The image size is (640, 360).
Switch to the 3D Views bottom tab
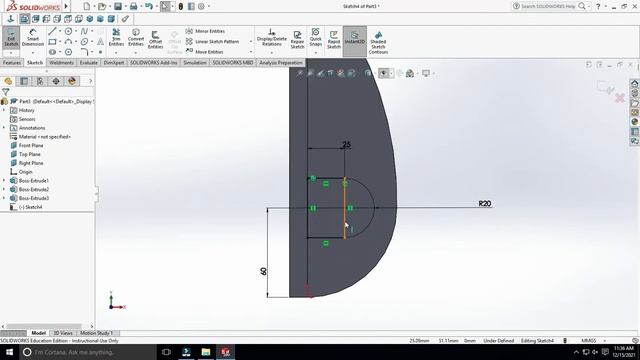point(63,333)
